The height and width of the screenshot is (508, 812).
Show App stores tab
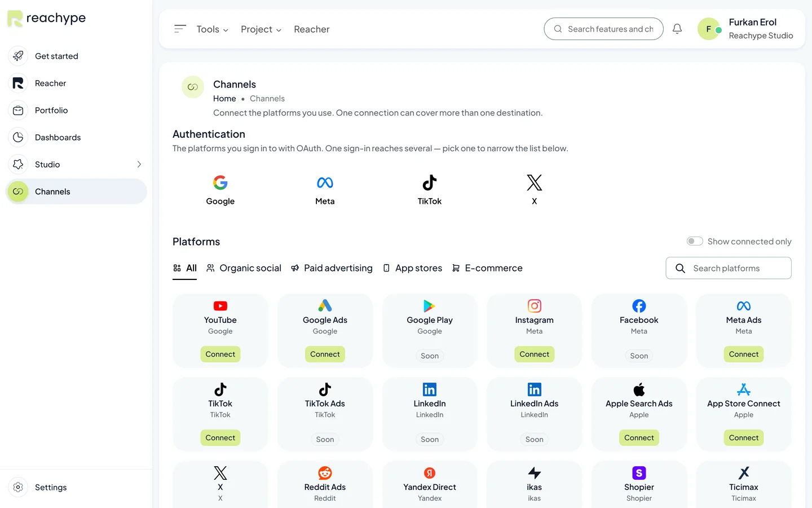click(412, 268)
